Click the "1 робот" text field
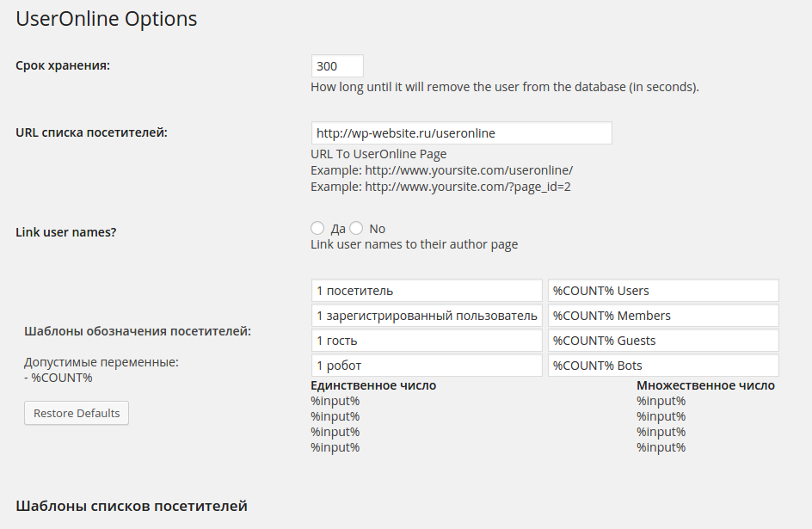The height and width of the screenshot is (529, 812). [427, 366]
